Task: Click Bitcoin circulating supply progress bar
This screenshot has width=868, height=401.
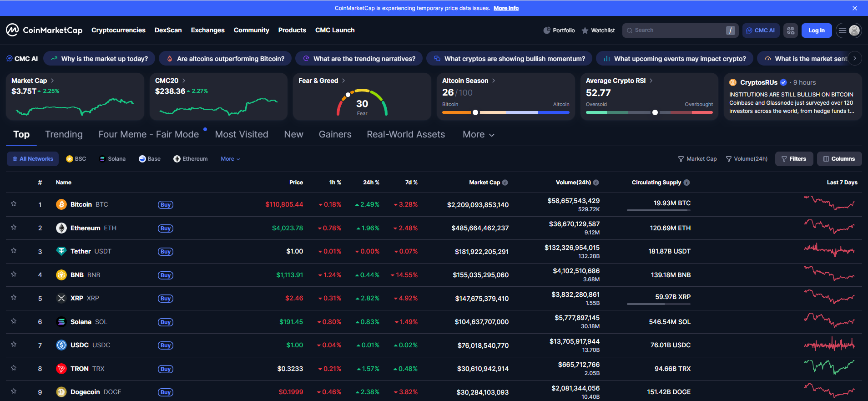Action: click(x=659, y=210)
